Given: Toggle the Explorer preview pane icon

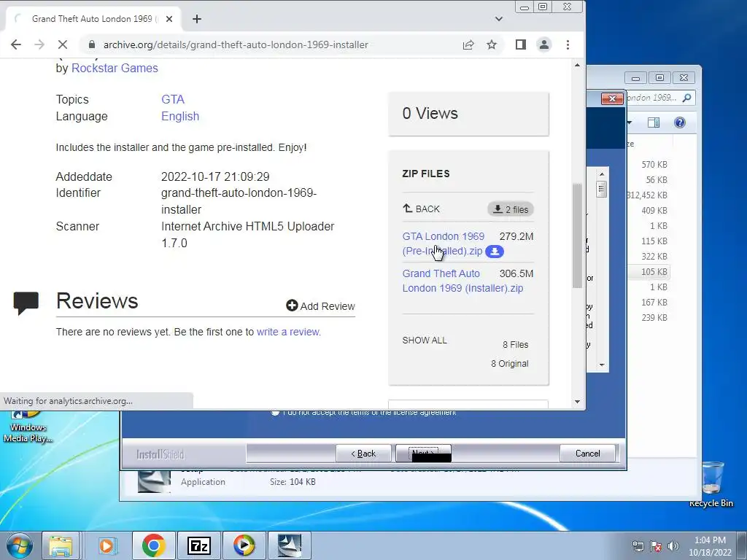Looking at the screenshot, I should (x=654, y=122).
